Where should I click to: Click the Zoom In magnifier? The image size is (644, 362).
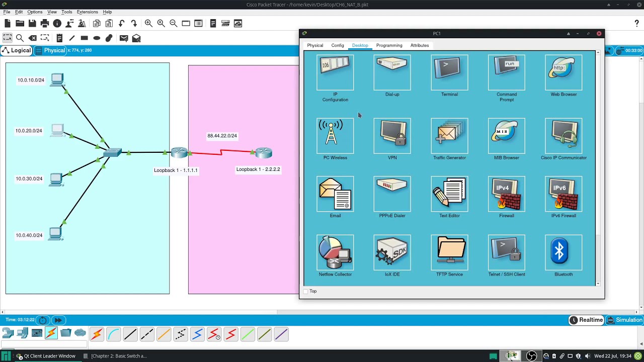click(x=148, y=23)
